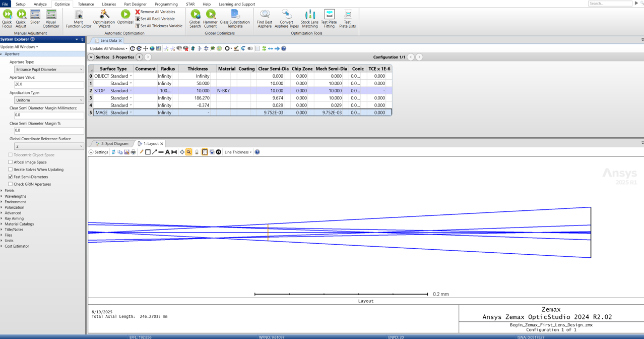Launch the Optimization Wizard
Viewport: 644px width, 339px height.
(x=104, y=18)
